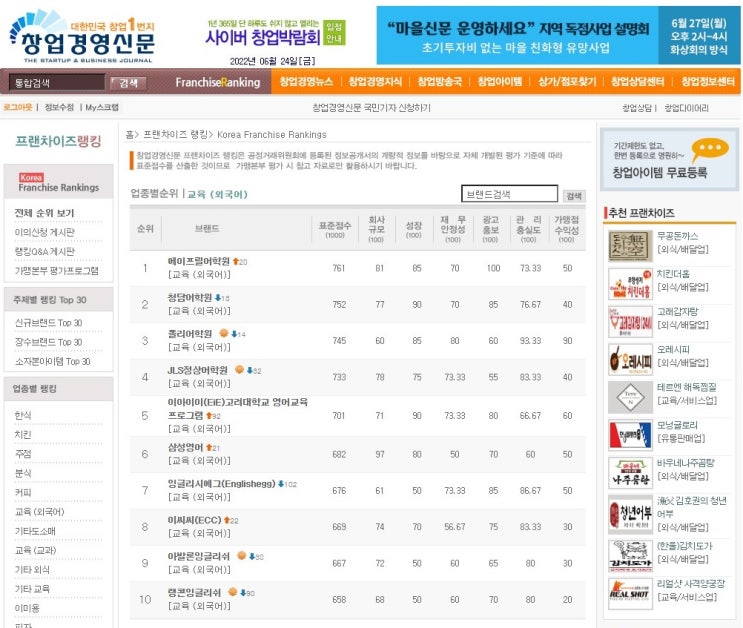Click the (한울)김치도가 franchise logo

point(630,556)
